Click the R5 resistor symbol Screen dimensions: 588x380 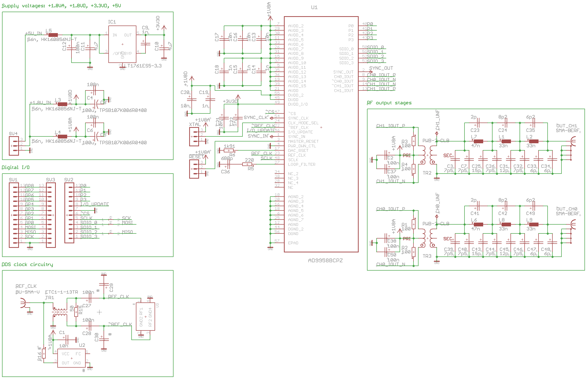point(247,164)
